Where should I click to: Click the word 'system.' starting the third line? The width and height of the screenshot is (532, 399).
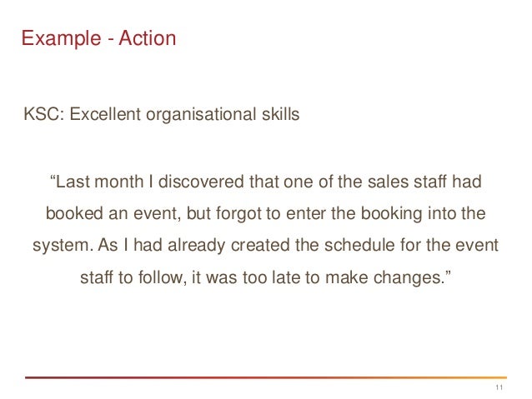pyautogui.click(x=63, y=246)
